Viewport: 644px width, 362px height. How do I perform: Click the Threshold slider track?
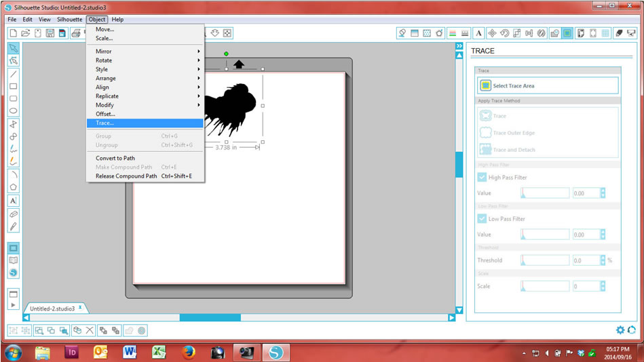tap(545, 260)
